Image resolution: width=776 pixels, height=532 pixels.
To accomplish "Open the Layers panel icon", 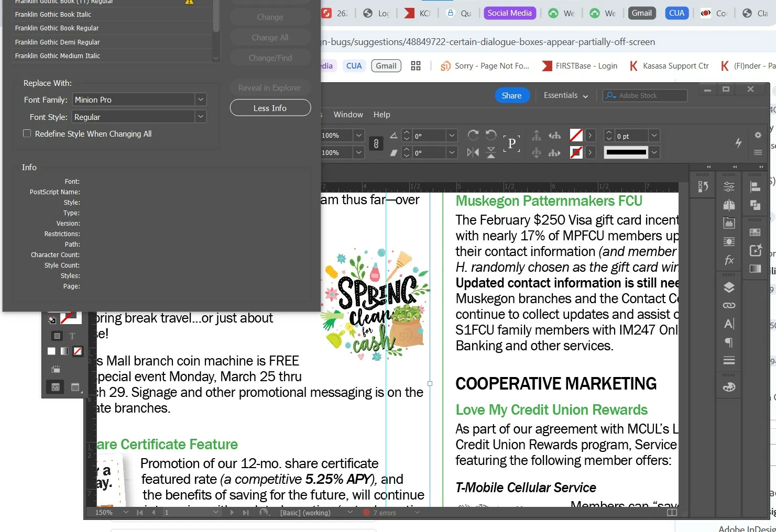I will pos(729,287).
